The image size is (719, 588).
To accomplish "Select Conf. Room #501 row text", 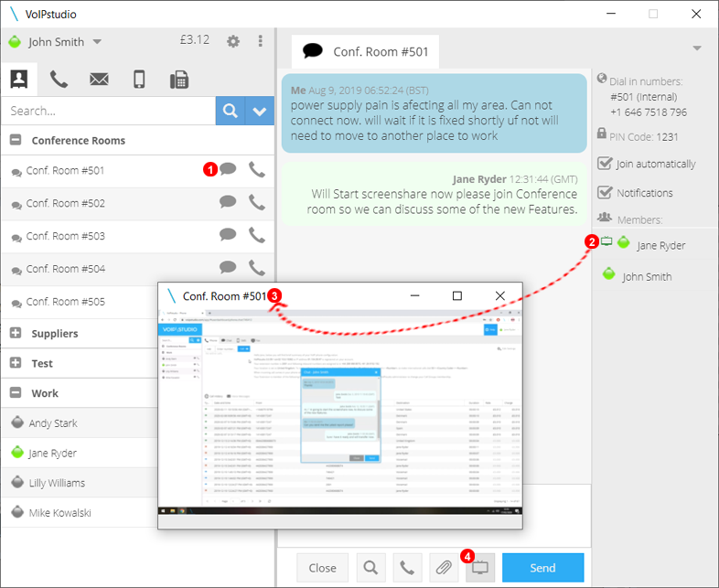I will pyautogui.click(x=65, y=170).
